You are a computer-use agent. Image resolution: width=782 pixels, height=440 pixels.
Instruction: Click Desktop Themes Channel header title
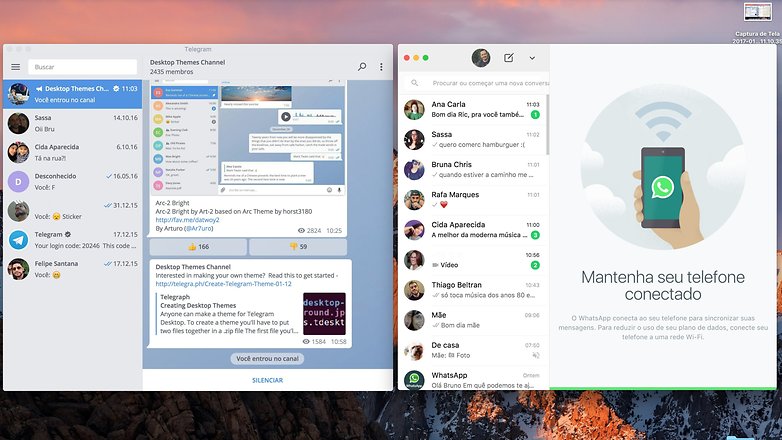[x=188, y=62]
